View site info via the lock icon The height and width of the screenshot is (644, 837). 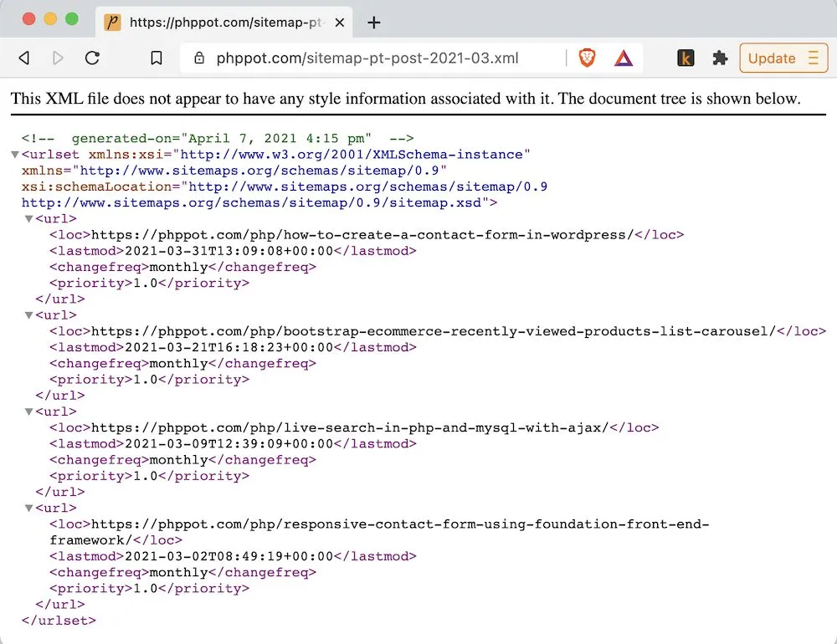pyautogui.click(x=199, y=58)
